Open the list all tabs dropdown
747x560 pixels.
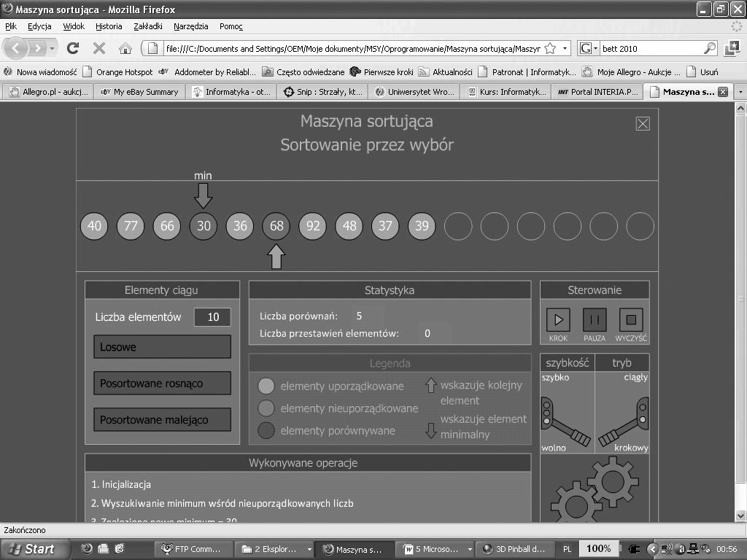pyautogui.click(x=740, y=92)
